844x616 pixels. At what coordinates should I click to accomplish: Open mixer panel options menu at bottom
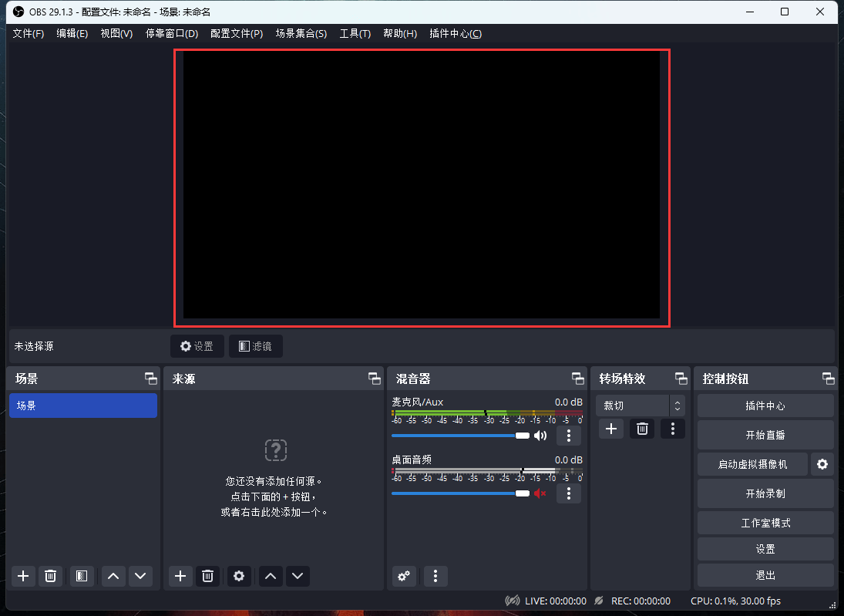click(435, 576)
